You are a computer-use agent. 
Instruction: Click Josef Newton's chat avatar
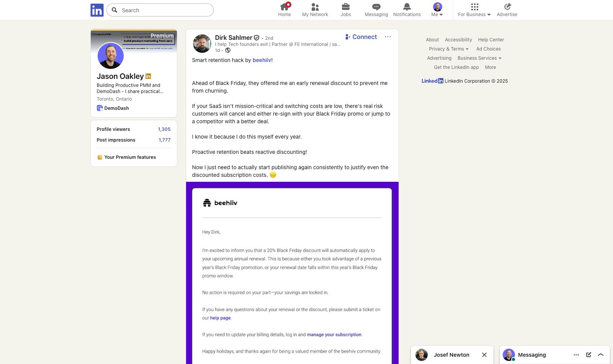click(x=422, y=355)
